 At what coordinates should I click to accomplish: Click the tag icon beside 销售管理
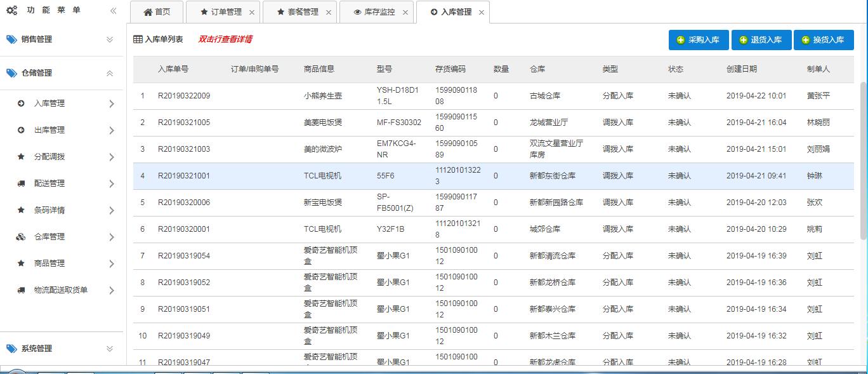[x=11, y=39]
